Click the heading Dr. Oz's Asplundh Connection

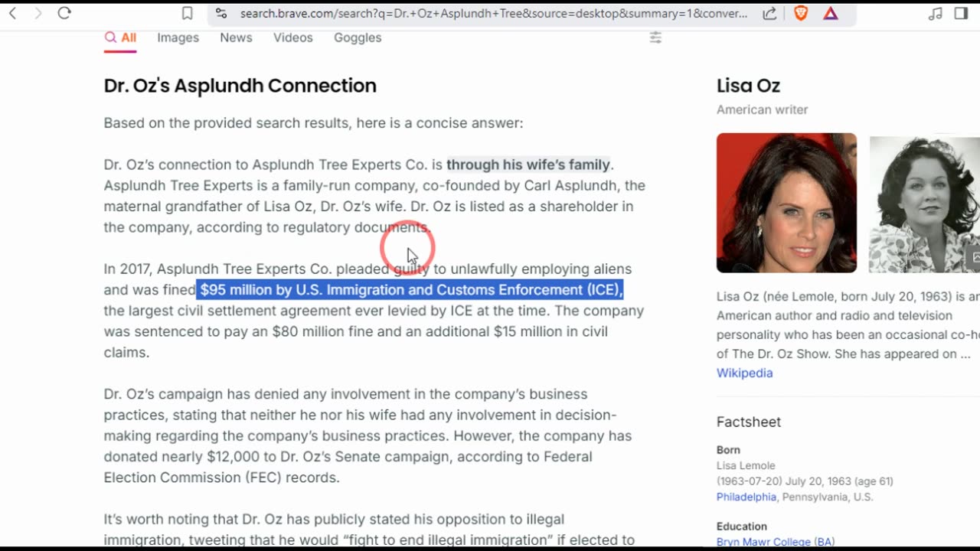click(240, 86)
